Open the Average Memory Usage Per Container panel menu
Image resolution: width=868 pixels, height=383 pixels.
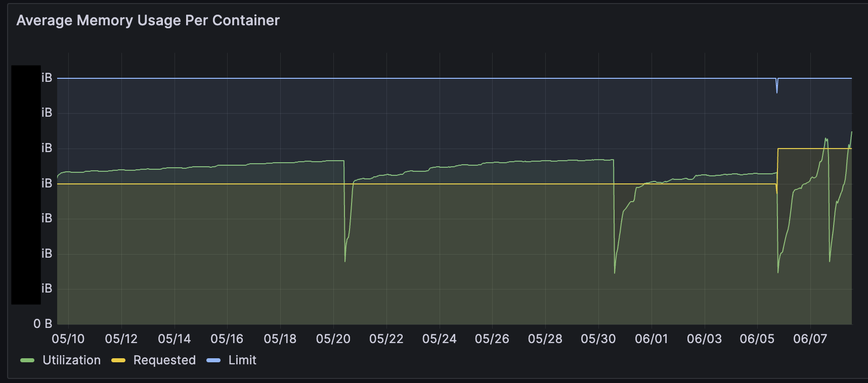[x=148, y=20]
